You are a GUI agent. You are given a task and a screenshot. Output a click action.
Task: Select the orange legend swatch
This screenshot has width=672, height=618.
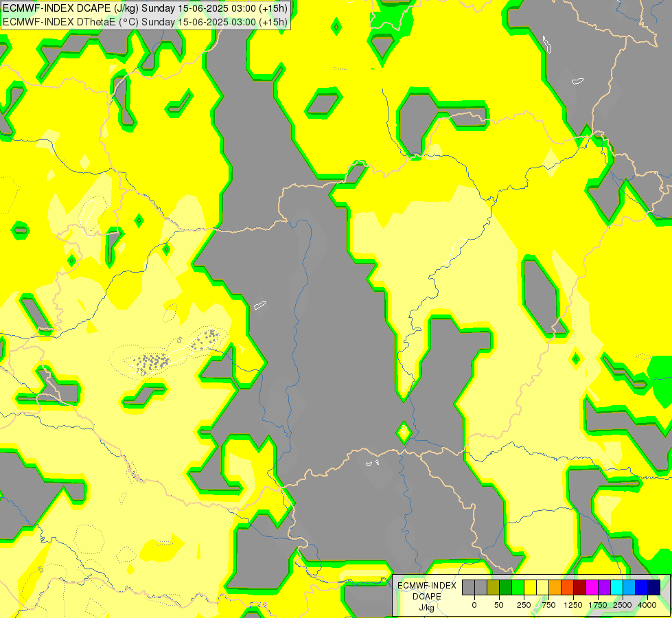(x=555, y=588)
